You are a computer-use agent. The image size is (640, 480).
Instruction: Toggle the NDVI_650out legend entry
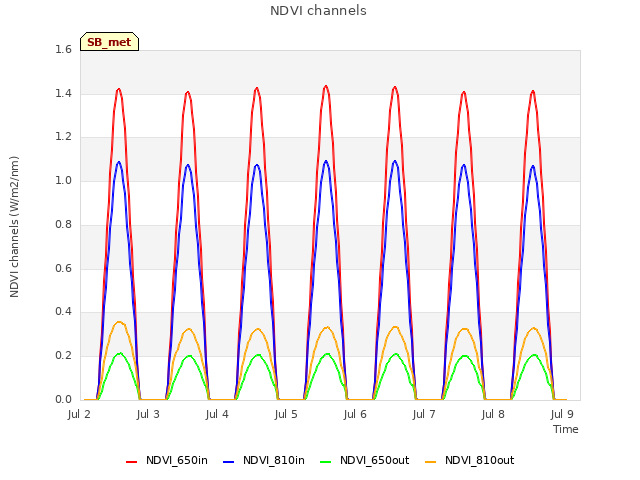364,460
